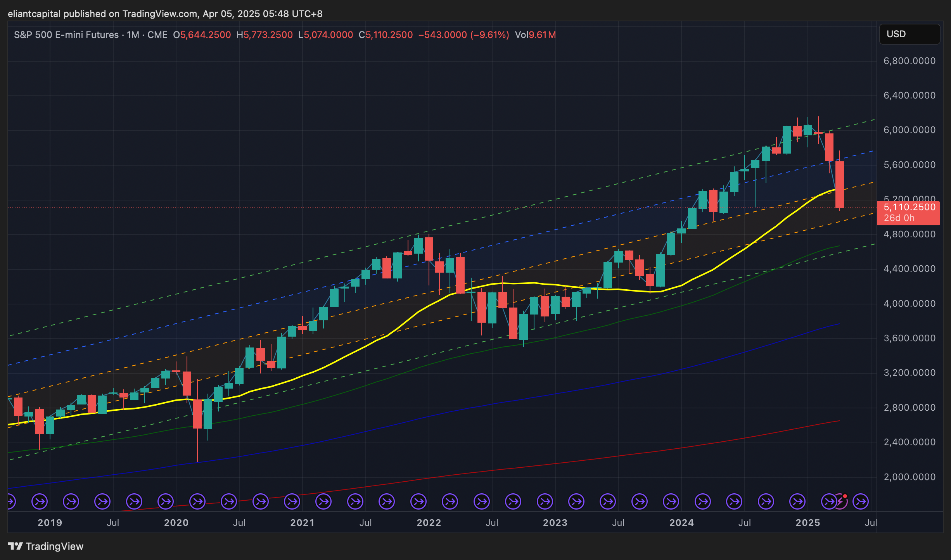Click the Vol 9.61M volume readout
The image size is (951, 560).
535,35
